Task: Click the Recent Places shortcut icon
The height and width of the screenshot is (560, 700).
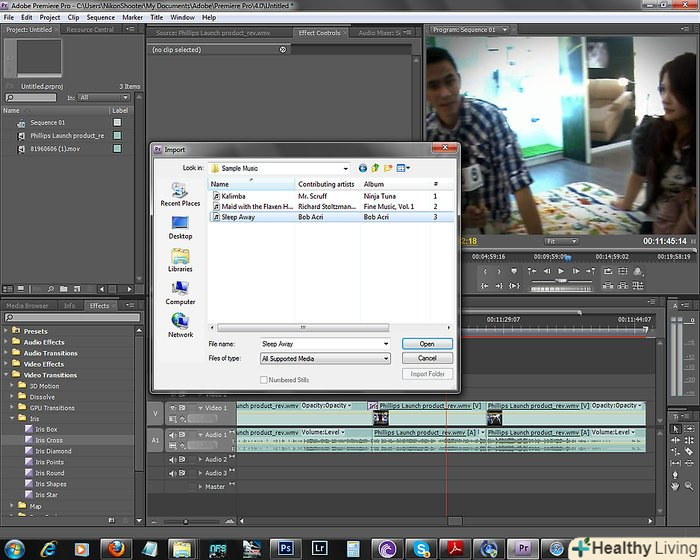Action: [x=180, y=192]
